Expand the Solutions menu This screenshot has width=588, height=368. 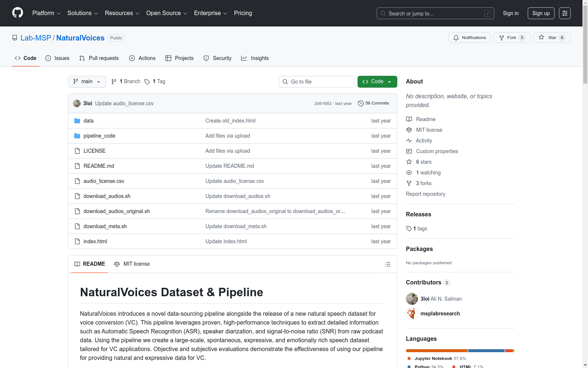point(83,13)
